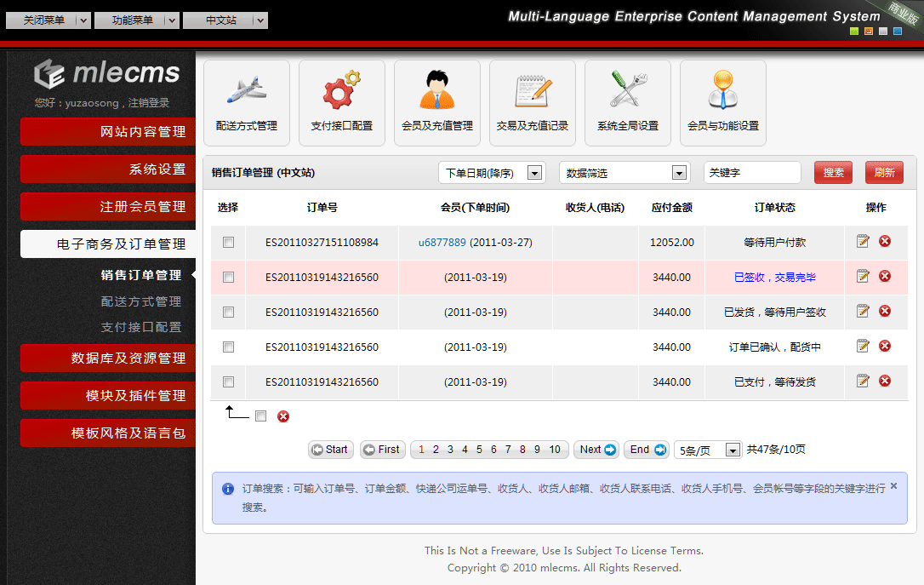Open the 模块及插件管理 sidebar menu
924x585 pixels.
coord(108,396)
